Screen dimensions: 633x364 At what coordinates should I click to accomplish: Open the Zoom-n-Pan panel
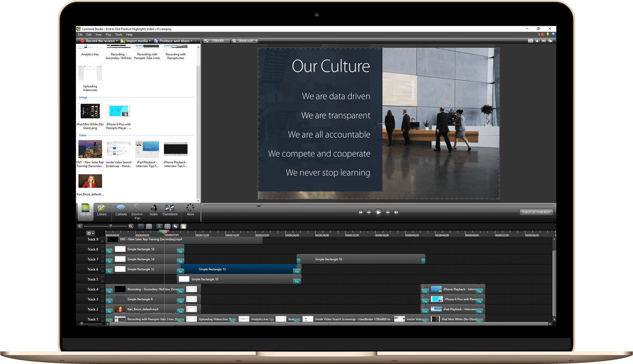(x=137, y=211)
